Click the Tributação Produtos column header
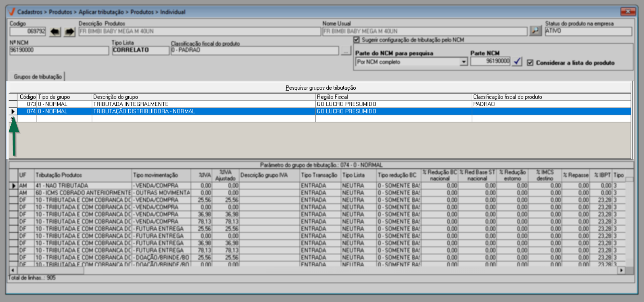 click(83, 175)
